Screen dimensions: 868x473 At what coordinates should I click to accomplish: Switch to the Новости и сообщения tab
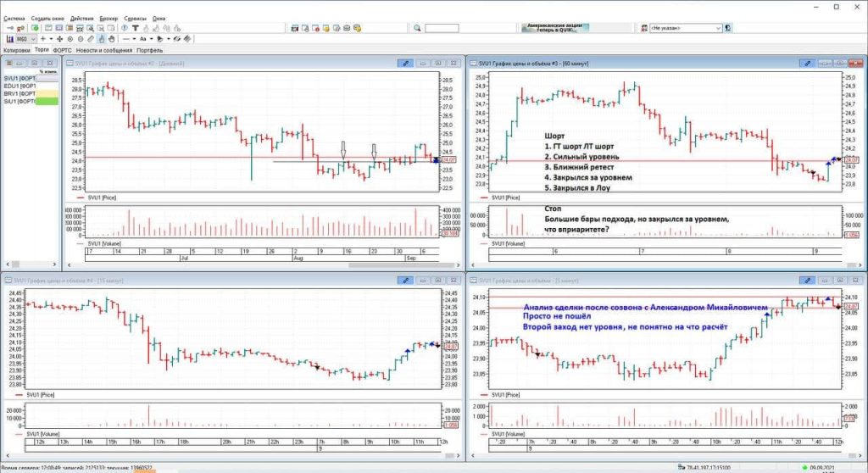104,50
